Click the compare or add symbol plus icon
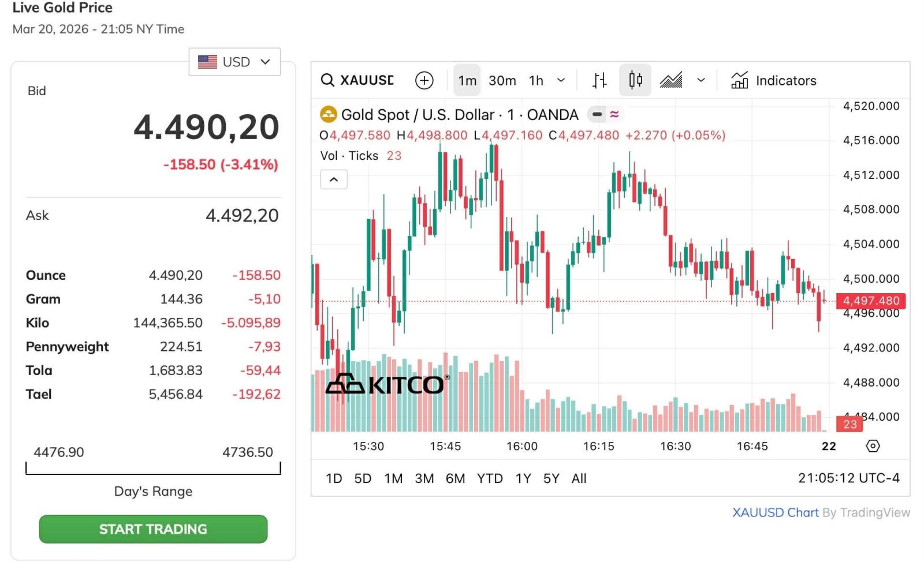This screenshot has width=924, height=562. coord(424,80)
